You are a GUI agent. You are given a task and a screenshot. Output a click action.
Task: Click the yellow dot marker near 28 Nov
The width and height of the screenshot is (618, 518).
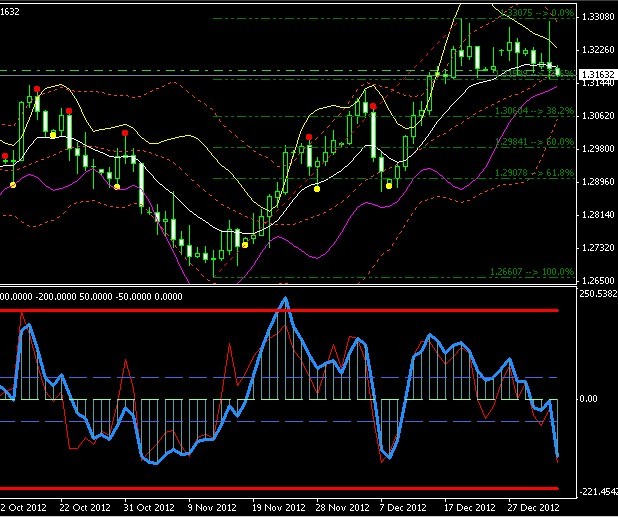point(317,189)
